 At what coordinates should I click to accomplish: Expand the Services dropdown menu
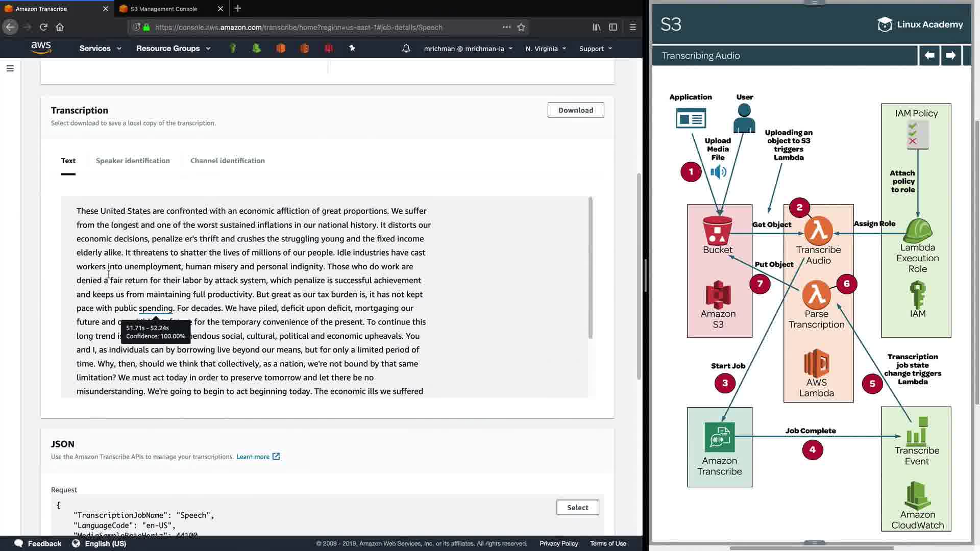(x=100, y=48)
